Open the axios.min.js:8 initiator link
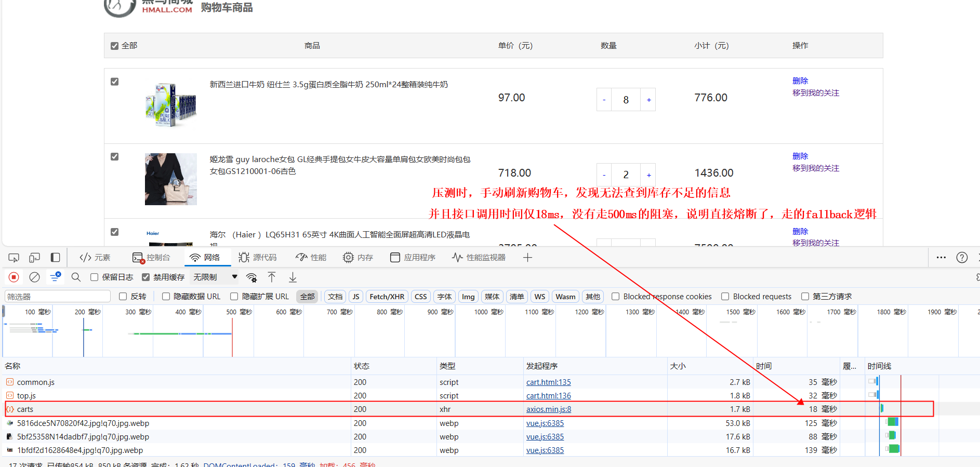This screenshot has height=467, width=980. point(548,409)
